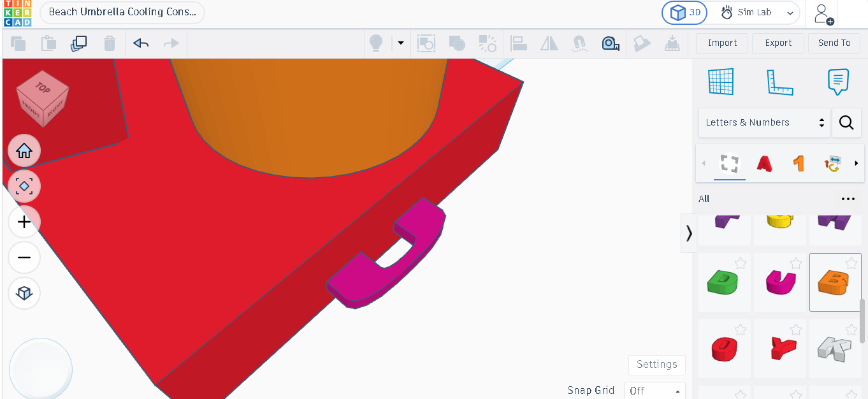
Task: Open the three-dots shapes options menu
Action: tap(848, 199)
